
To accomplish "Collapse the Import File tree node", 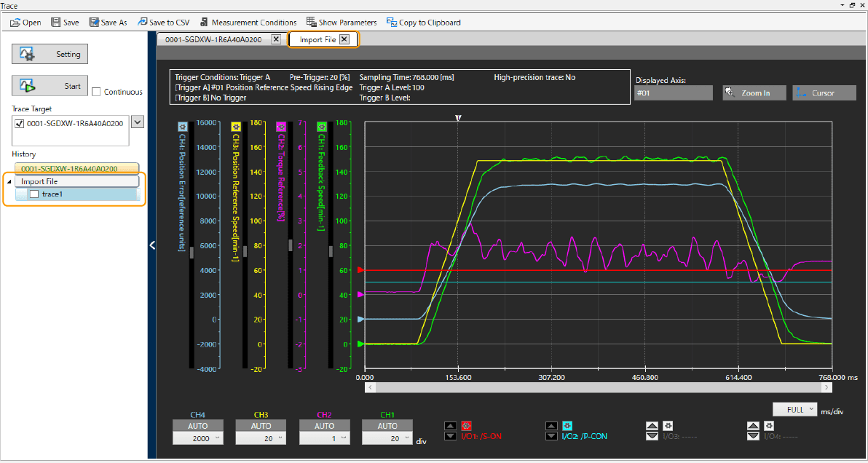I will (9, 181).
